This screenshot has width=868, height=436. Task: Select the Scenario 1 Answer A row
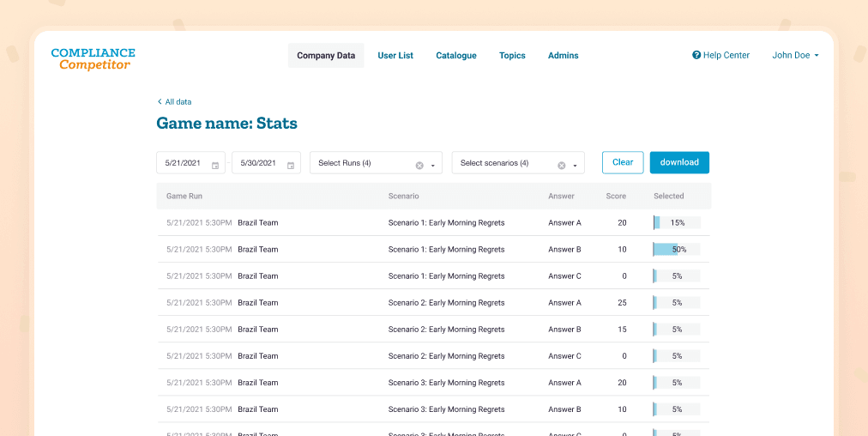pyautogui.click(x=433, y=223)
